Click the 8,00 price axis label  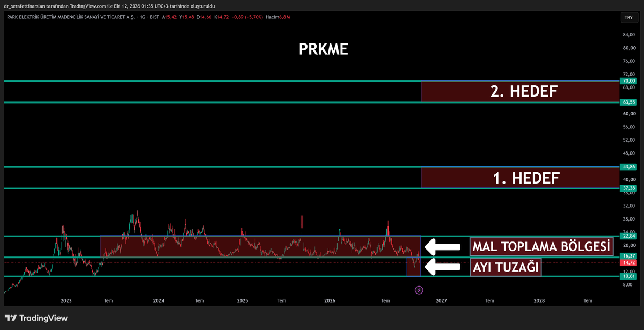point(627,285)
